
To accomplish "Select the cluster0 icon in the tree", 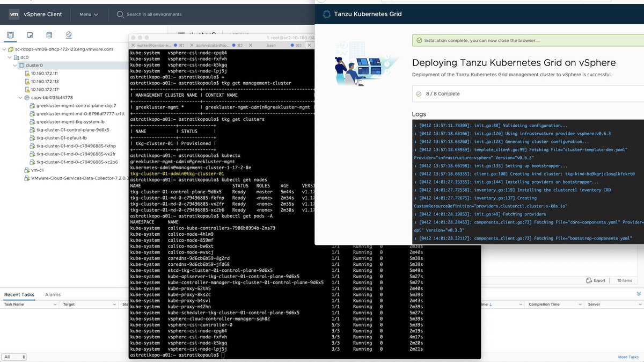I will click(x=23, y=65).
